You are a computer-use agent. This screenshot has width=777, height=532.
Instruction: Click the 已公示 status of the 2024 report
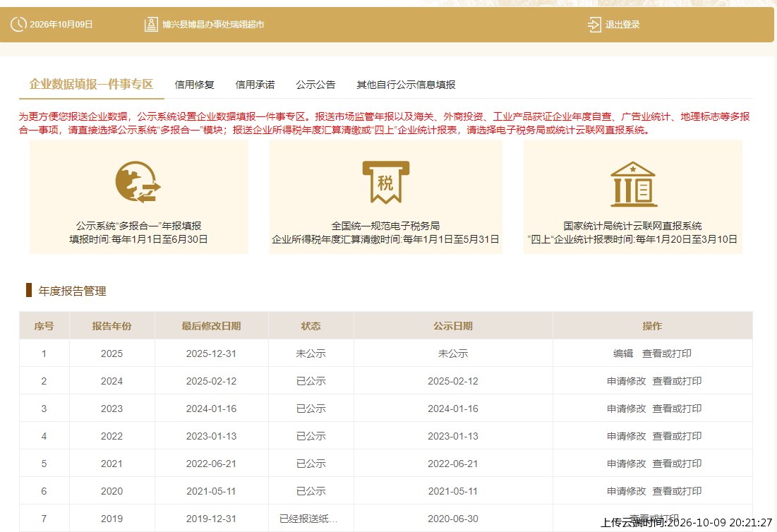[311, 381]
